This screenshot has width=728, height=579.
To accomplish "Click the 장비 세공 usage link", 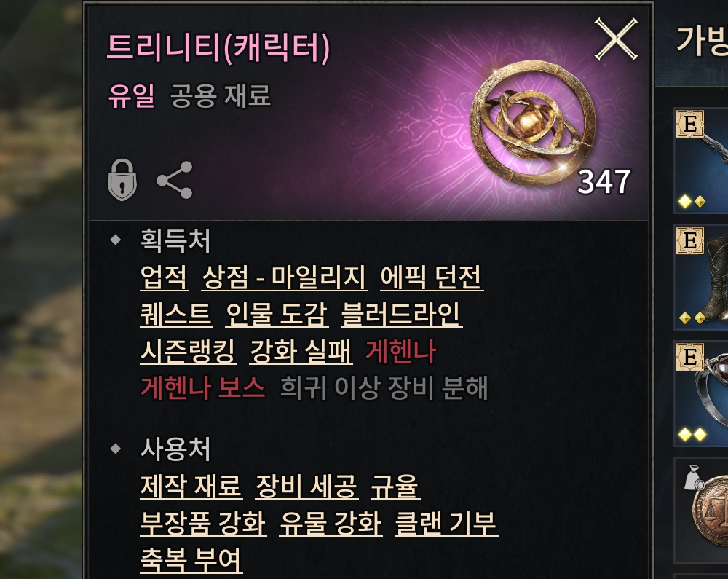I will pos(307,486).
